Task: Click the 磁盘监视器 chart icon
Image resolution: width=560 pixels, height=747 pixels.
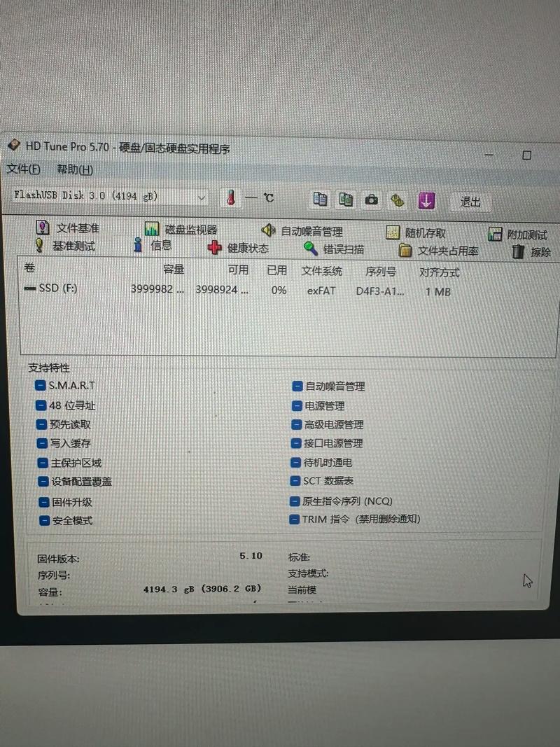Action: pos(152,229)
